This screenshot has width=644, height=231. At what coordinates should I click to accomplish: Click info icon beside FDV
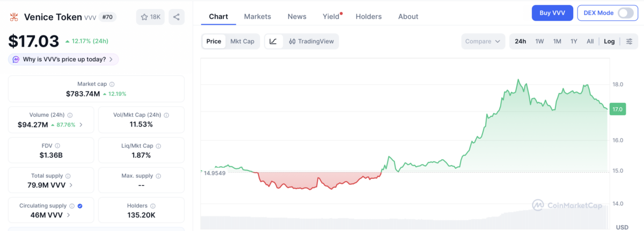pyautogui.click(x=57, y=146)
